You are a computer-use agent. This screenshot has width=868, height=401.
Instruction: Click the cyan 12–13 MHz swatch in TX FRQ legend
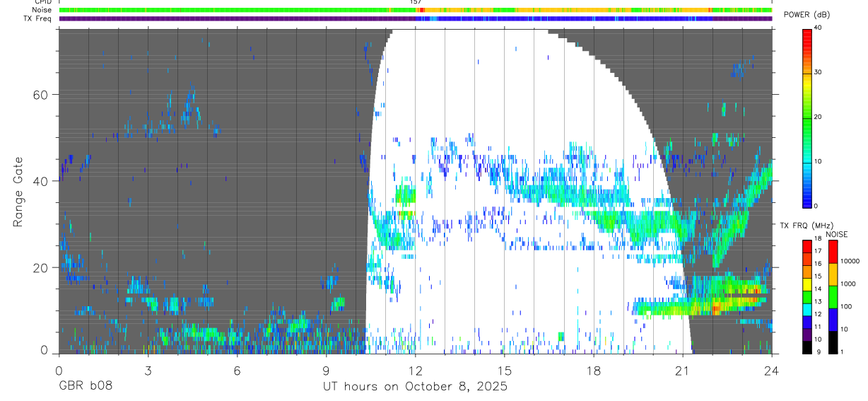[807, 310]
